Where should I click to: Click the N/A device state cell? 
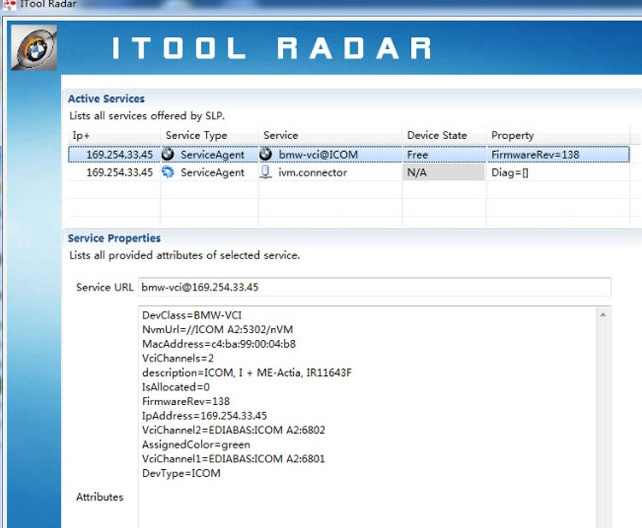[417, 172]
